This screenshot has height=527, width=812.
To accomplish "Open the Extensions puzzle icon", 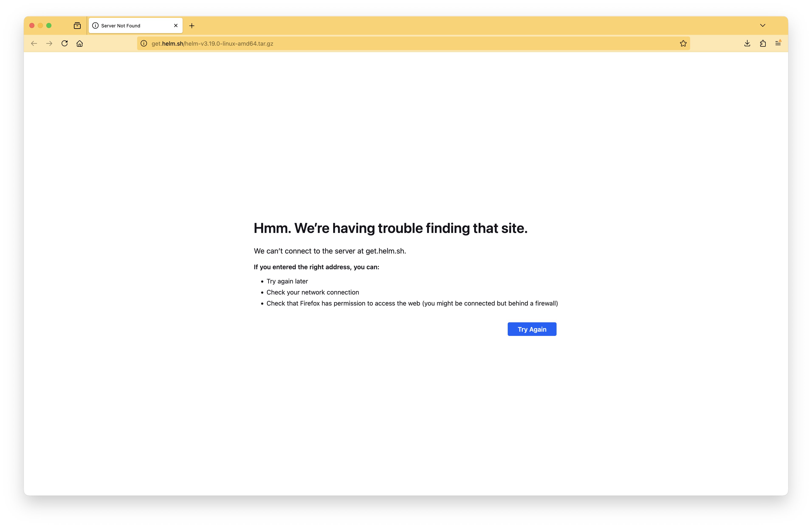I will 763,43.
